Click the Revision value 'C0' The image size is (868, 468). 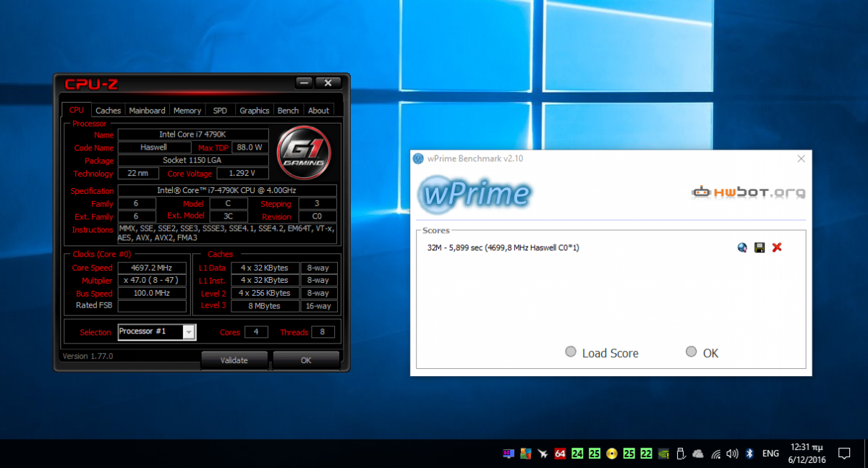[x=316, y=216]
